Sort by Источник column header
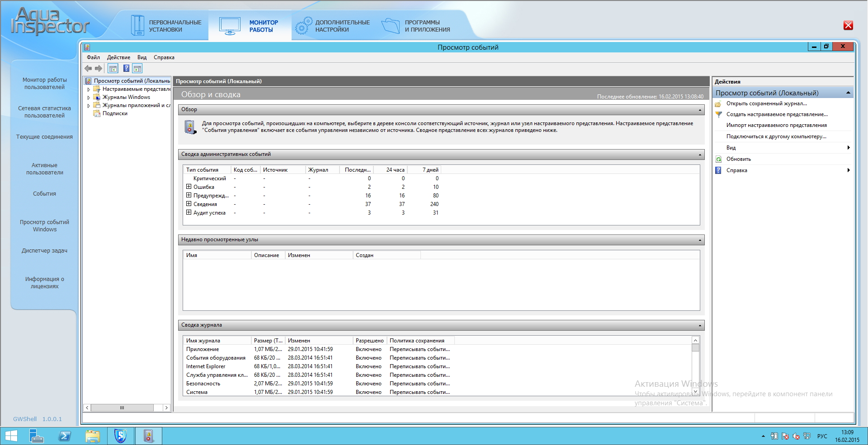868x445 pixels. [x=283, y=170]
